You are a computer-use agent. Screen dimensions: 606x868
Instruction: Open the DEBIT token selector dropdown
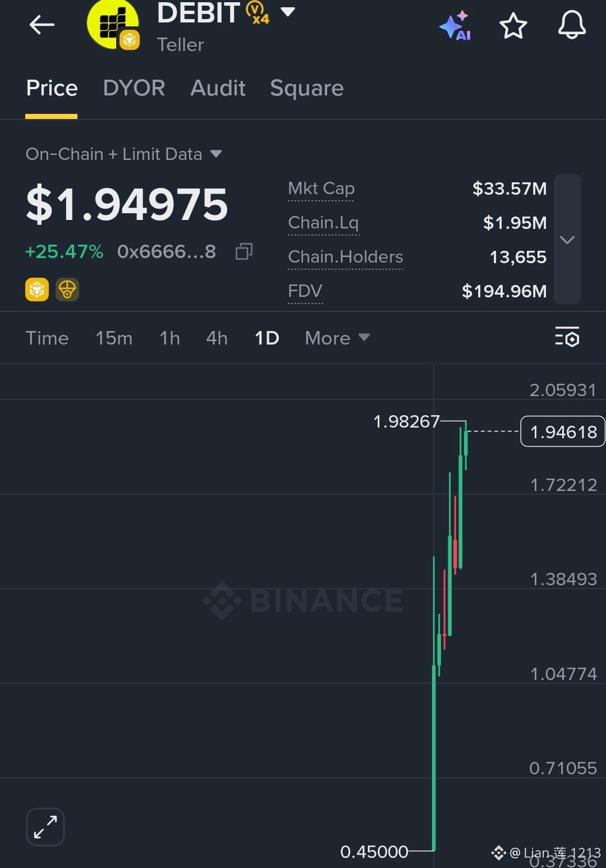[287, 12]
